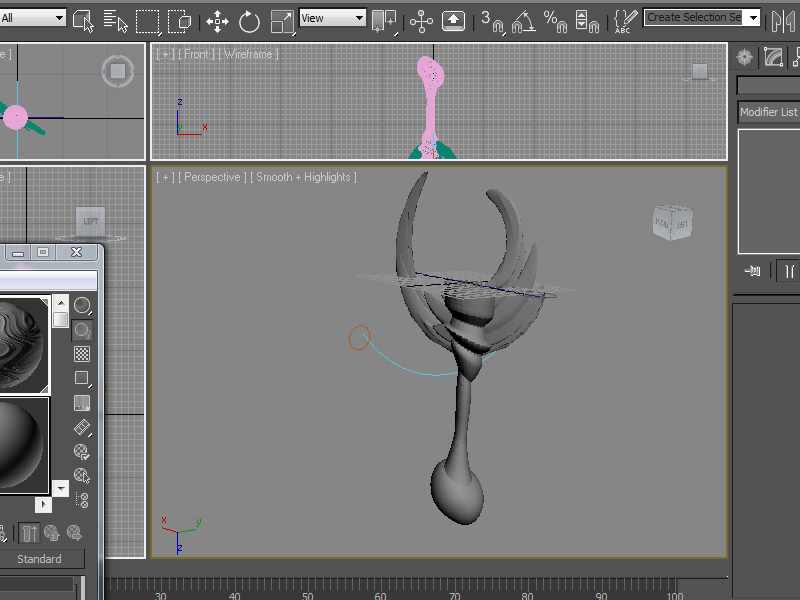This screenshot has width=800, height=600.
Task: Open the Sample Type flyout in Material Editor
Action: click(82, 306)
